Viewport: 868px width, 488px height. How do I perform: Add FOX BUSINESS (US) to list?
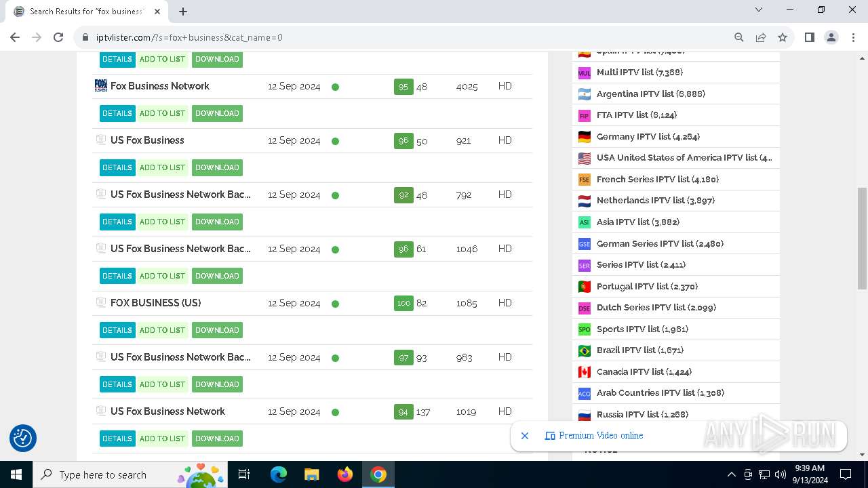point(162,330)
